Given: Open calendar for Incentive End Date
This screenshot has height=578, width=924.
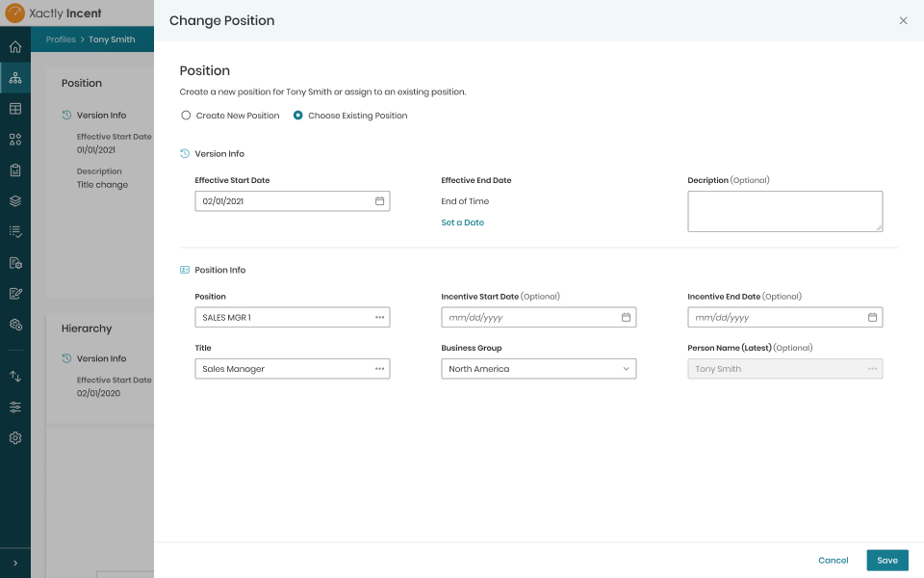Looking at the screenshot, I should pos(872,317).
